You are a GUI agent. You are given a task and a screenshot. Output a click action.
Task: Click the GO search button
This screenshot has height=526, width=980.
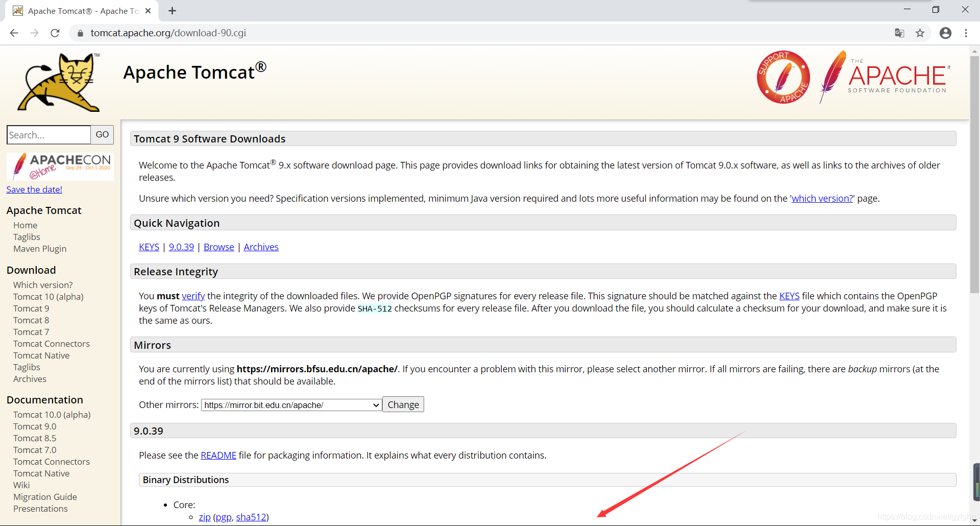(102, 135)
